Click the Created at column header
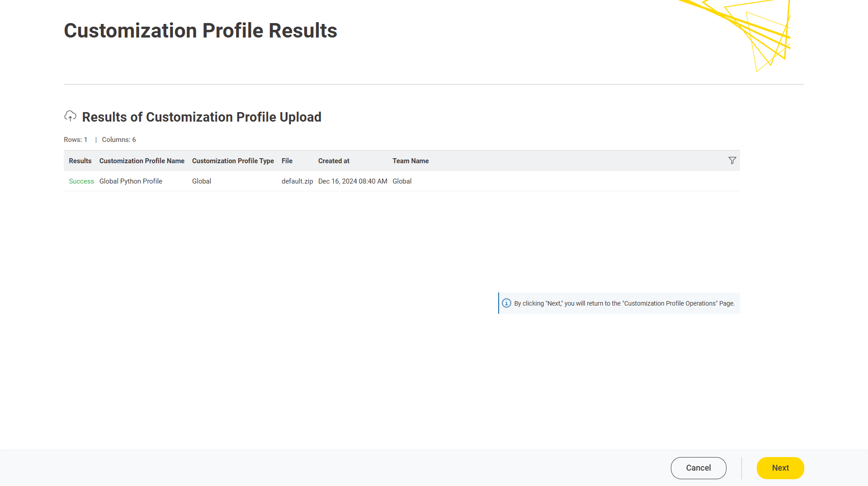The width and height of the screenshot is (868, 486). point(334,161)
